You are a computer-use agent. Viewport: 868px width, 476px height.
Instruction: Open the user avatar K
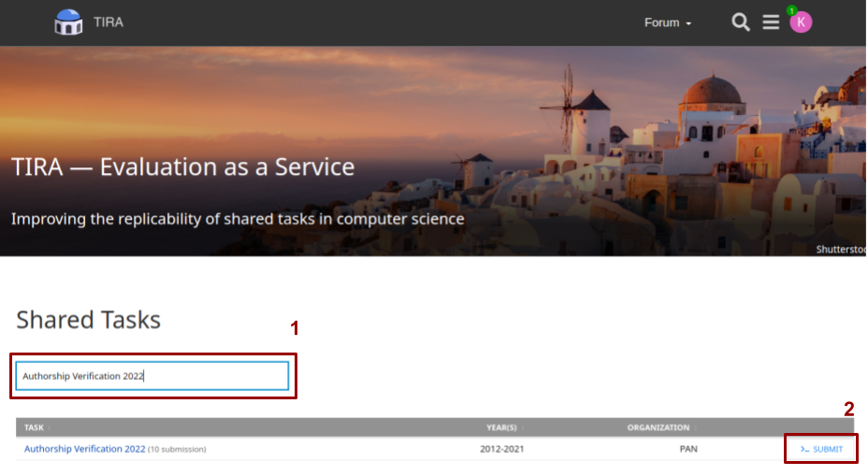(801, 22)
